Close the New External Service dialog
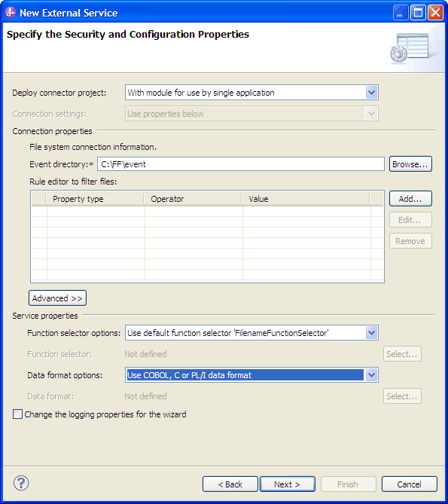448x504 pixels. pyautogui.click(x=435, y=13)
